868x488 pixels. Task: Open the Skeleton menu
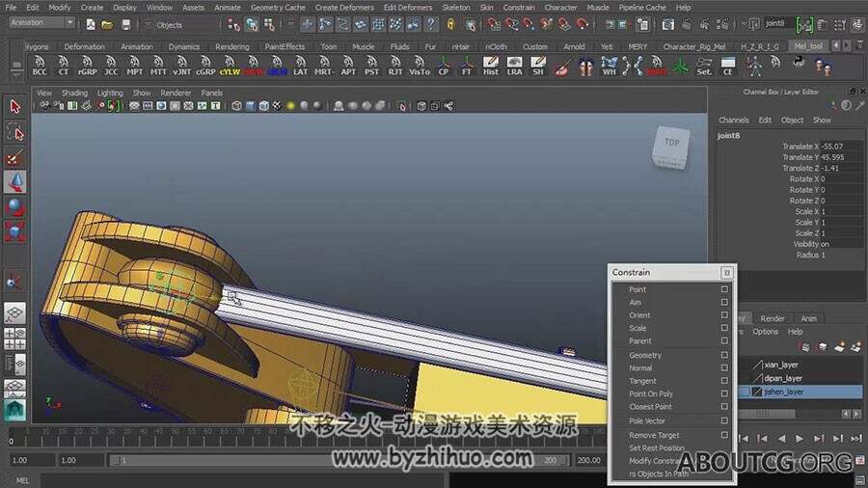point(455,7)
